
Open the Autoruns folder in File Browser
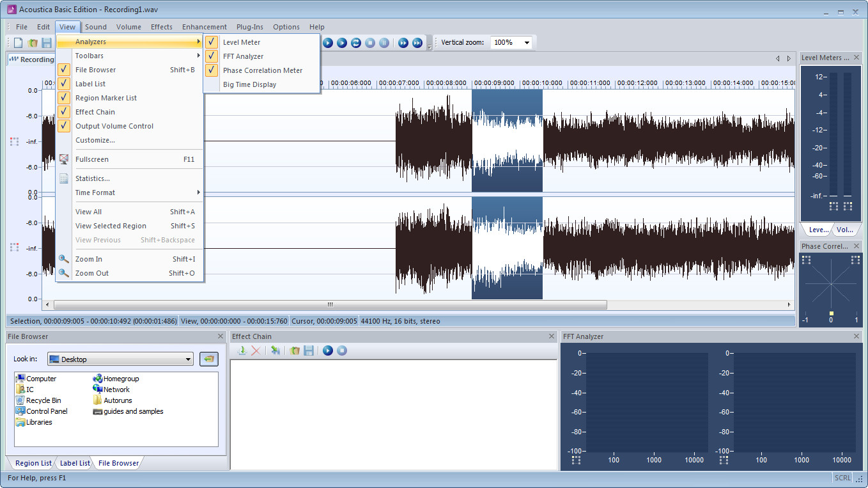click(112, 400)
